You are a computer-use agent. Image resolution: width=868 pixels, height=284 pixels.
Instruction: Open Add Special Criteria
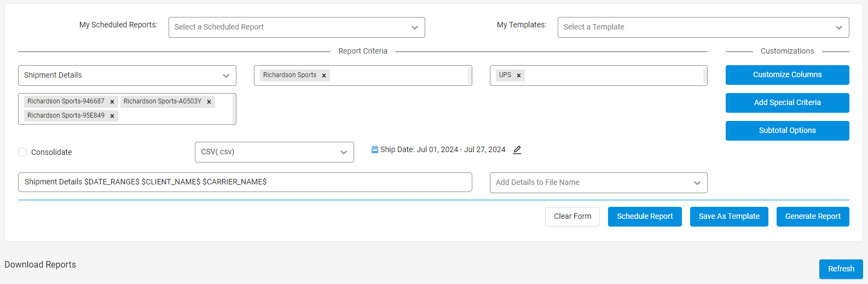pyautogui.click(x=787, y=103)
